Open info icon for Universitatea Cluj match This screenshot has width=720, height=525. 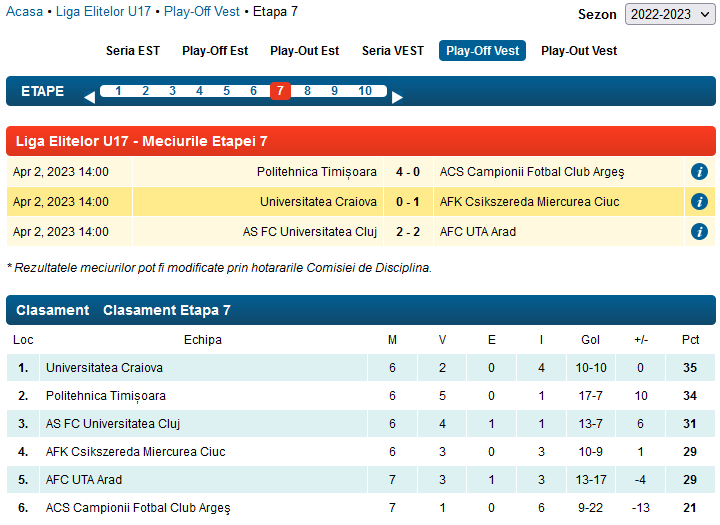[x=700, y=232]
